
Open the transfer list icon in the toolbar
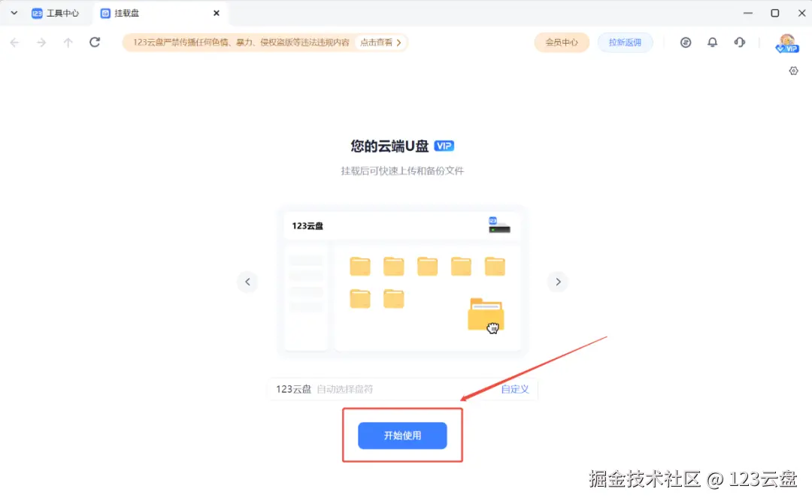(x=686, y=42)
